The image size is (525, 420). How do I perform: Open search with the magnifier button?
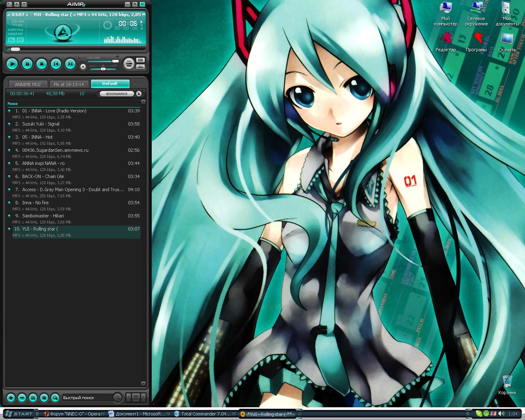55,397
